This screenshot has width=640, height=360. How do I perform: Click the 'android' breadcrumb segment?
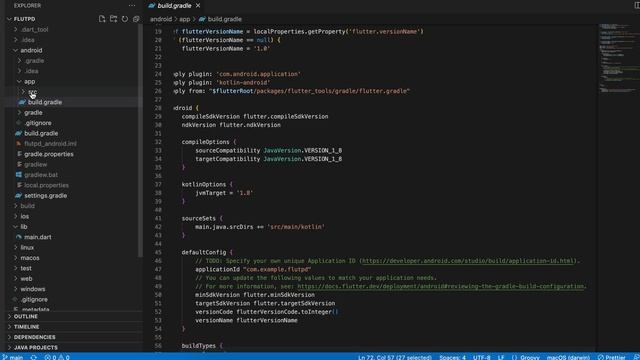[x=161, y=19]
